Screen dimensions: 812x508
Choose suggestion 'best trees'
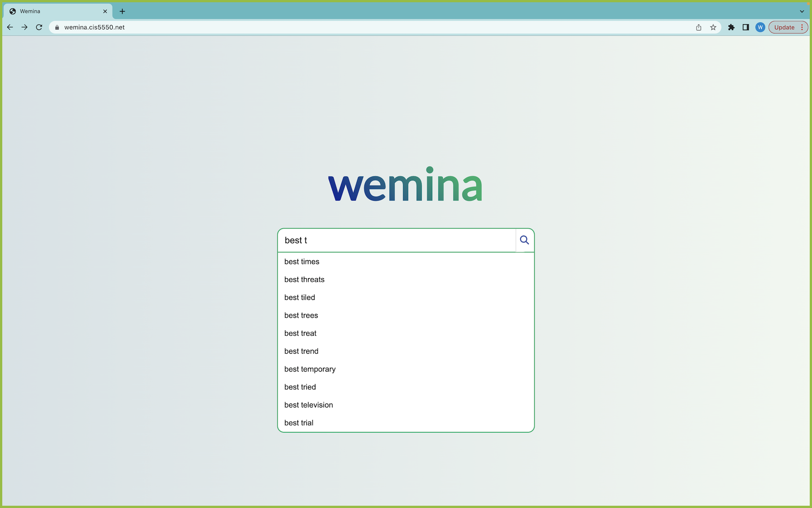(406, 315)
